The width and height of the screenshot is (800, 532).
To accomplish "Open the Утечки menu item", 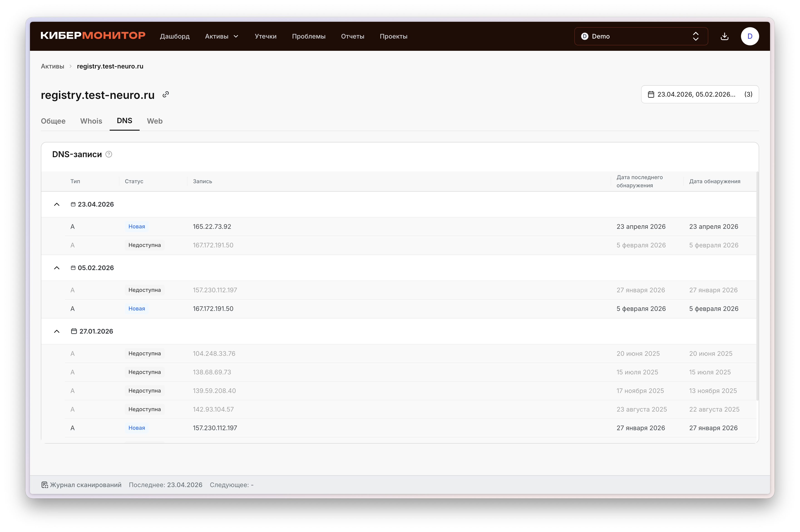I will click(x=266, y=36).
